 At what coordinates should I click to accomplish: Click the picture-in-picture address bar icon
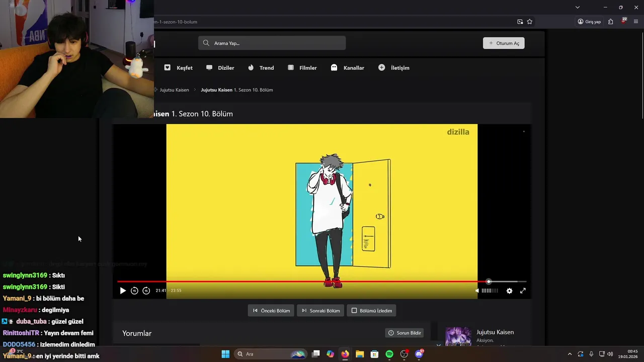coord(520,22)
